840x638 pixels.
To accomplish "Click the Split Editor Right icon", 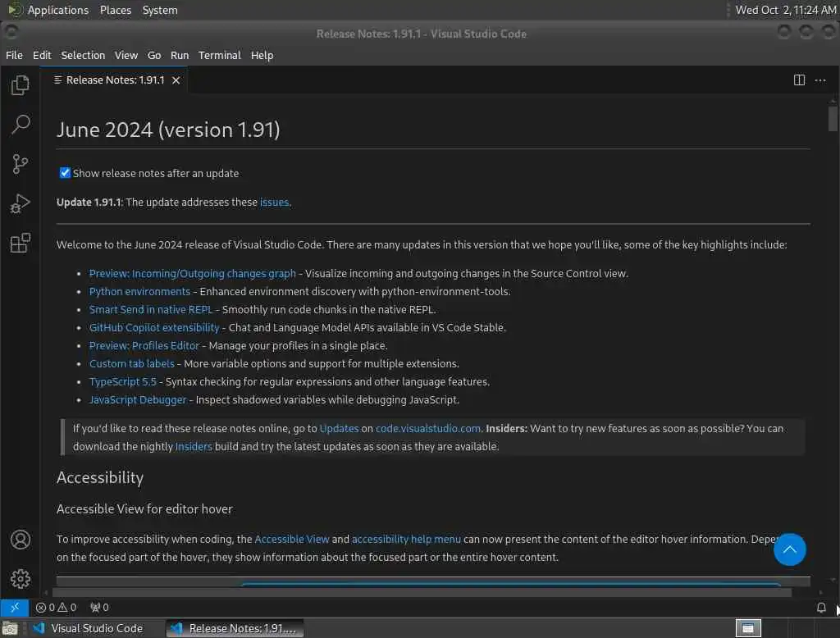I will click(799, 80).
